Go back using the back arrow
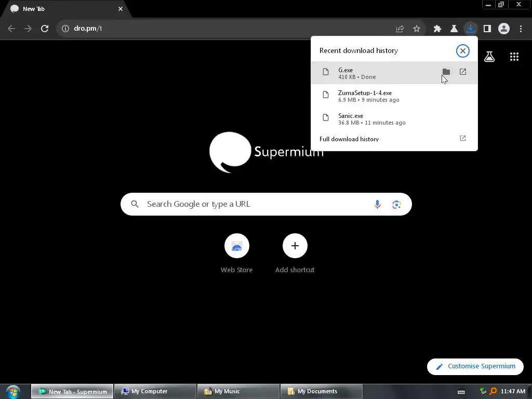Viewport: 532px width, 399px height. click(11, 29)
